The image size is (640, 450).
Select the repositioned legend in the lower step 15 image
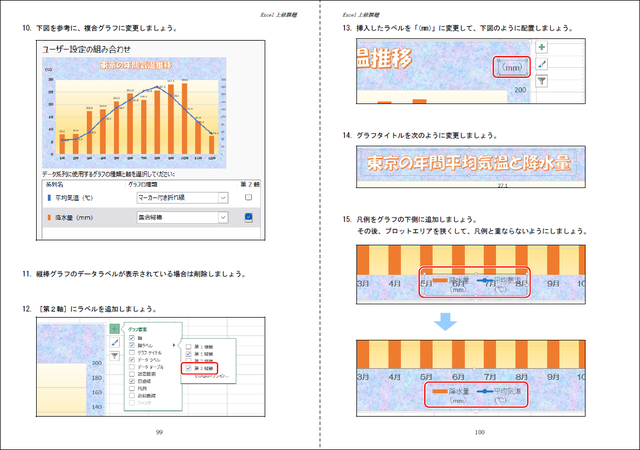[476, 395]
